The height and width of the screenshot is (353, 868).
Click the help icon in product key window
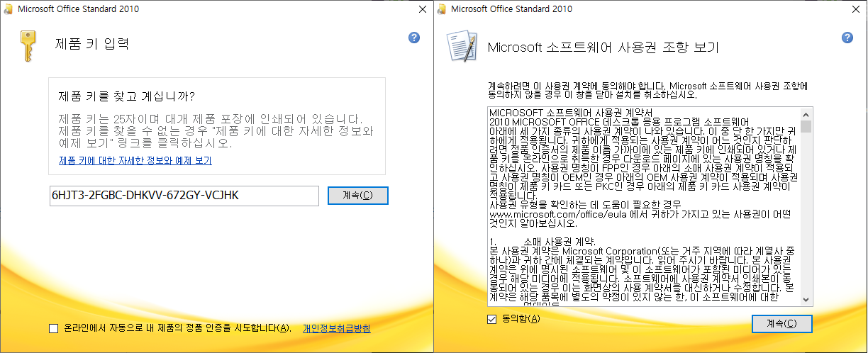tap(414, 38)
